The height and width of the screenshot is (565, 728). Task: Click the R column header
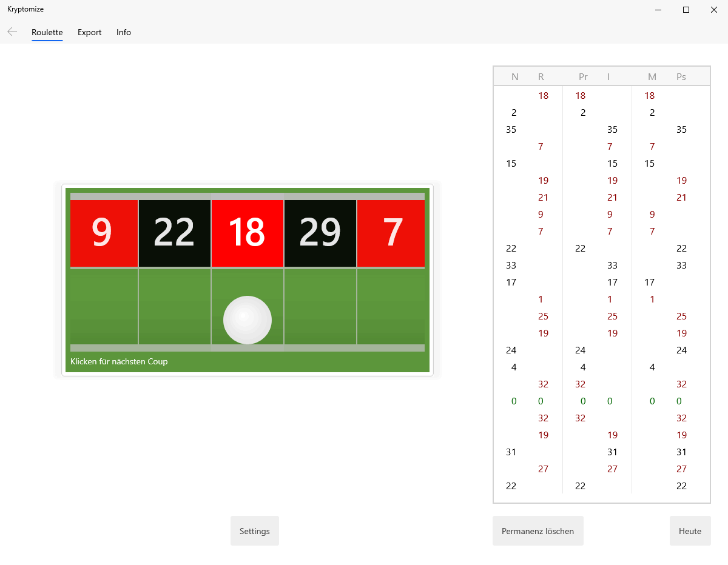(541, 76)
